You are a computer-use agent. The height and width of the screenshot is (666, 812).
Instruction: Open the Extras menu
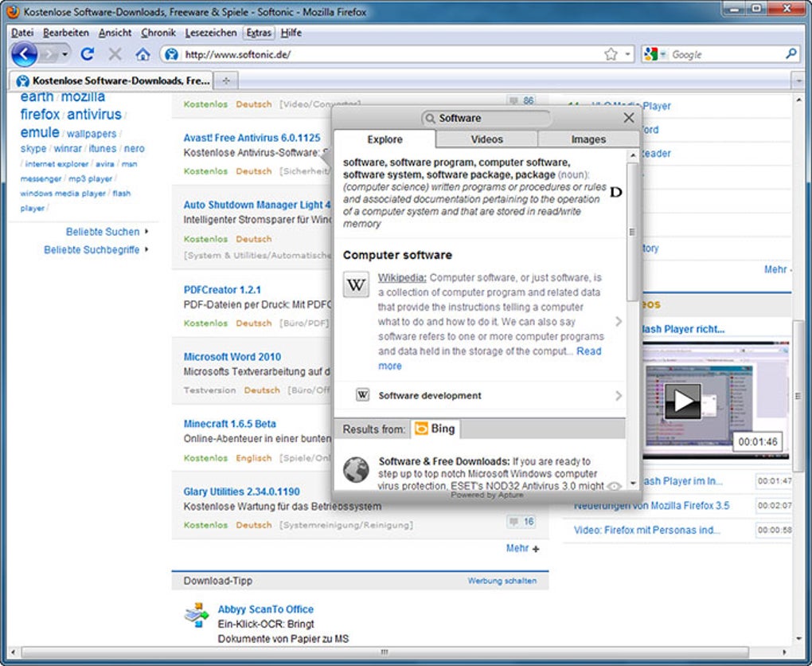pyautogui.click(x=259, y=33)
